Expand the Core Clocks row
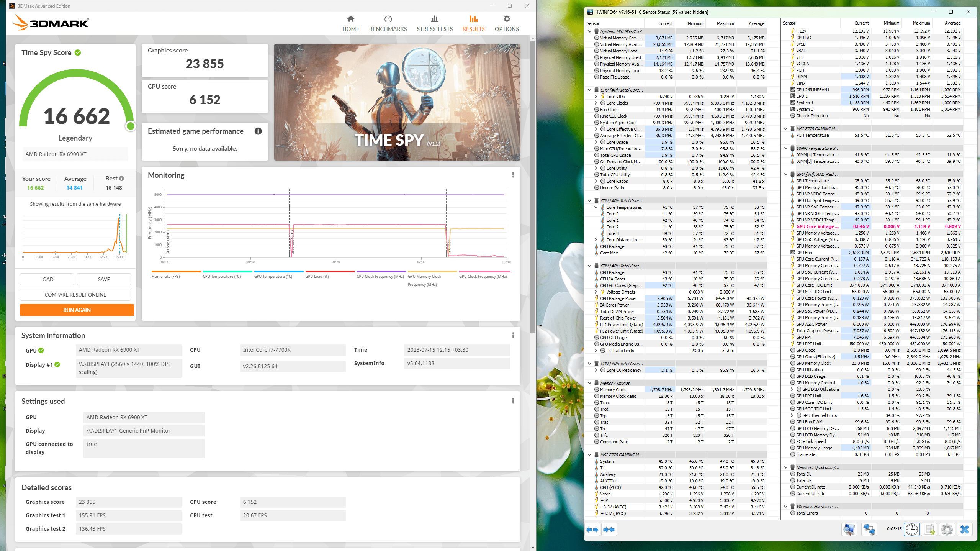980x551 pixels. pos(596,103)
